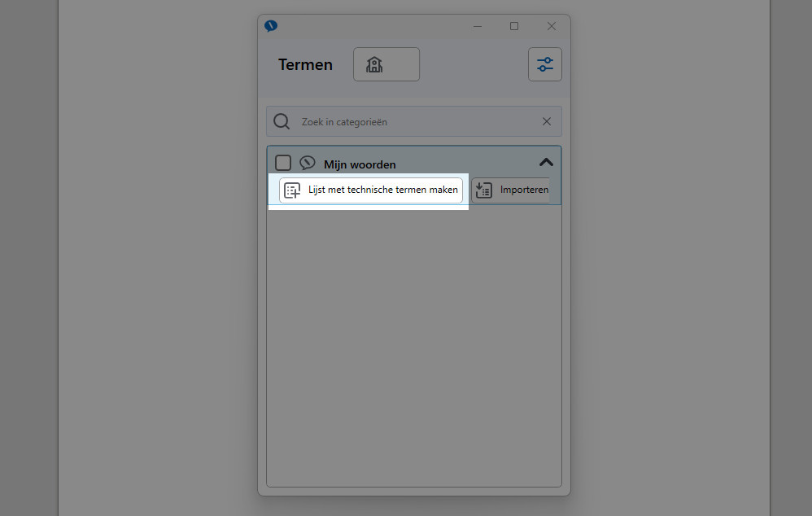Click the blue app logo in title bar
This screenshot has height=516, width=812.
click(271, 26)
